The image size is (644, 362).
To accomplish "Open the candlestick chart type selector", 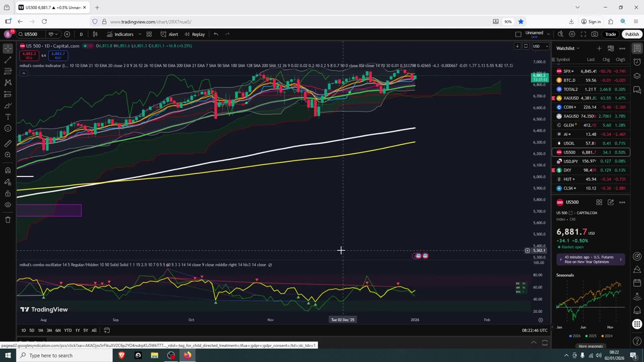I will click(95, 34).
